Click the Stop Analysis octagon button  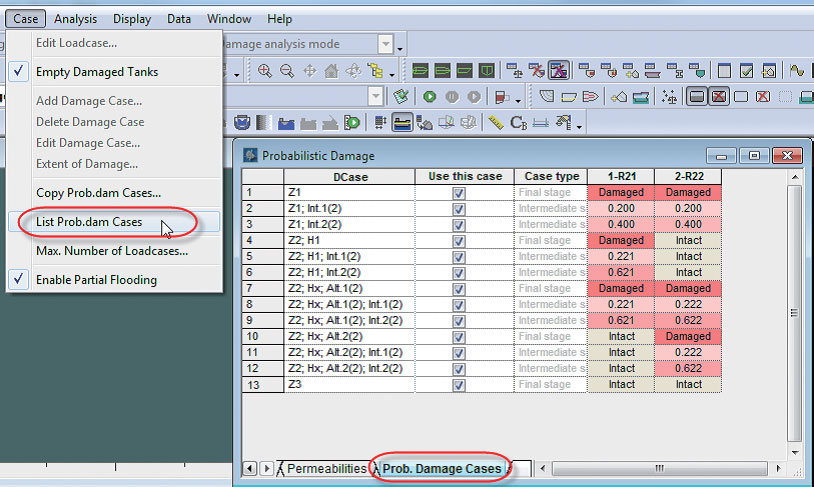[x=474, y=97]
